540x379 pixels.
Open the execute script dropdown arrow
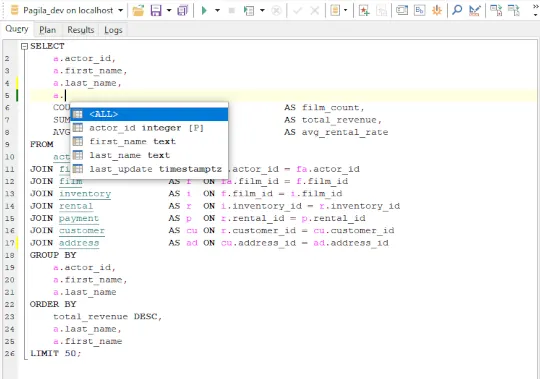tap(262, 11)
